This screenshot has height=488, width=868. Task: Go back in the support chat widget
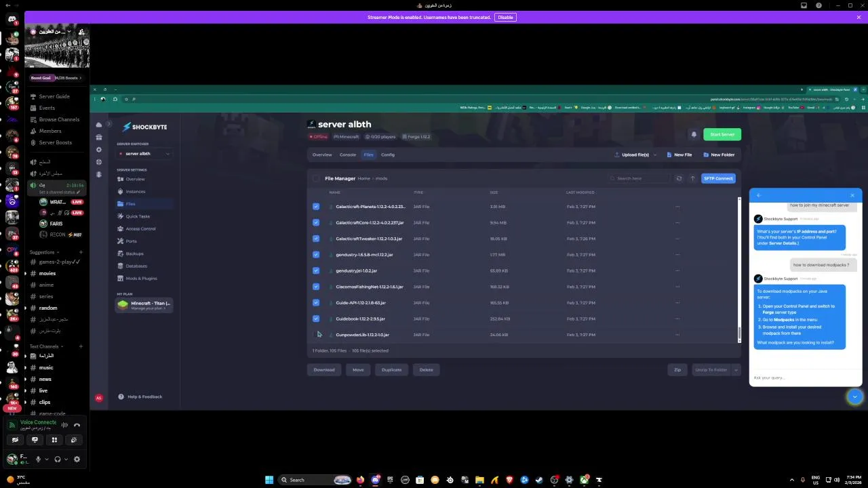tap(759, 195)
